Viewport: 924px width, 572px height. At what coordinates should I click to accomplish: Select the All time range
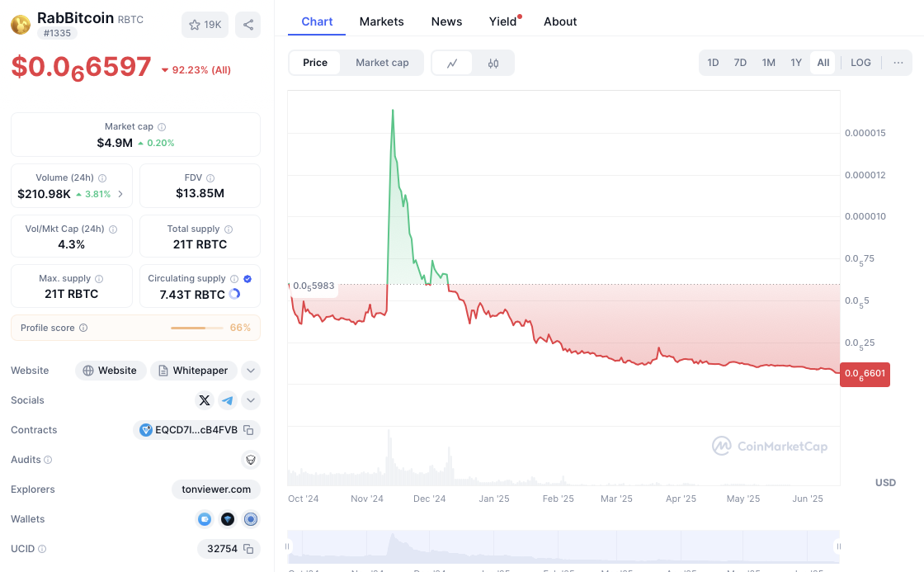pyautogui.click(x=823, y=63)
